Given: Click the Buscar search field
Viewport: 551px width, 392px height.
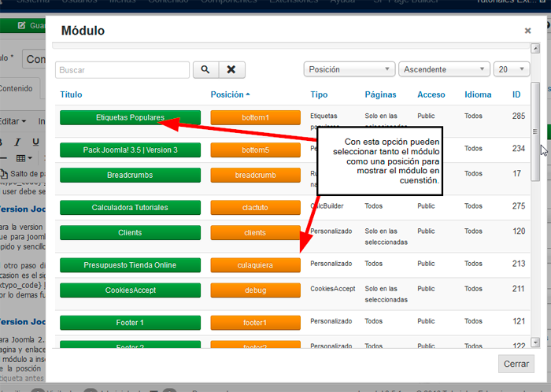Looking at the screenshot, I should click(x=122, y=70).
